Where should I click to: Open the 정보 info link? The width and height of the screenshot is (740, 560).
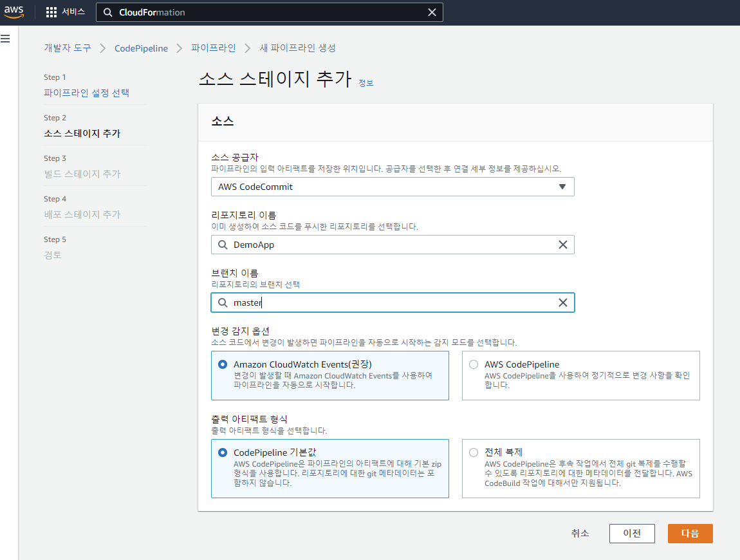tap(365, 82)
